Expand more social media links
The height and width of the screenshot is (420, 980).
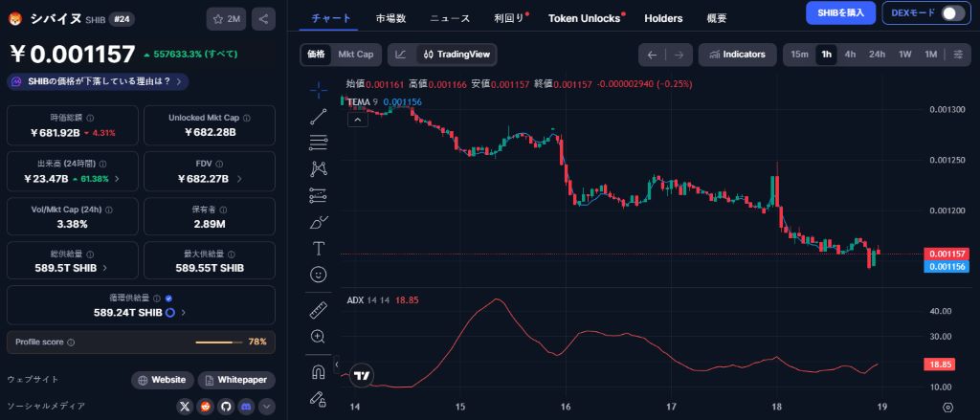(x=267, y=407)
